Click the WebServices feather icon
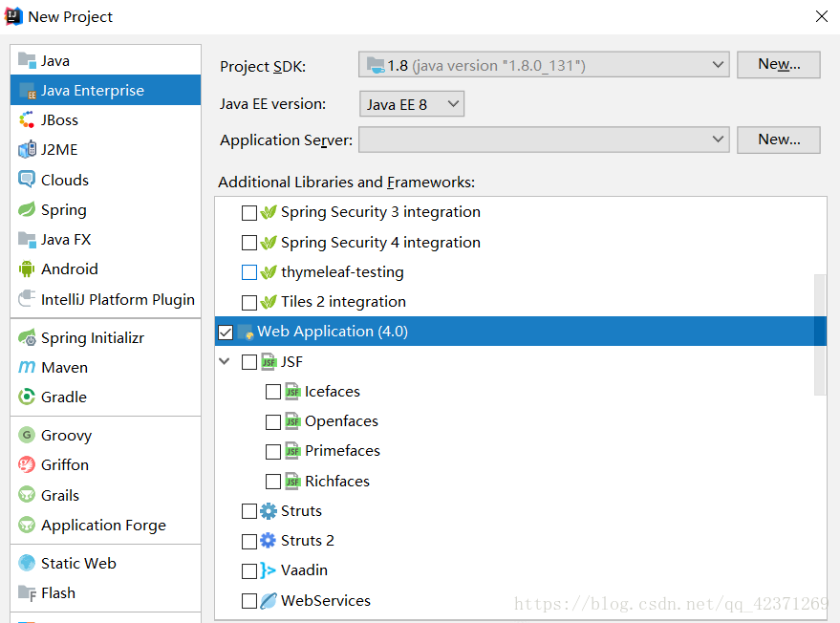 click(269, 600)
